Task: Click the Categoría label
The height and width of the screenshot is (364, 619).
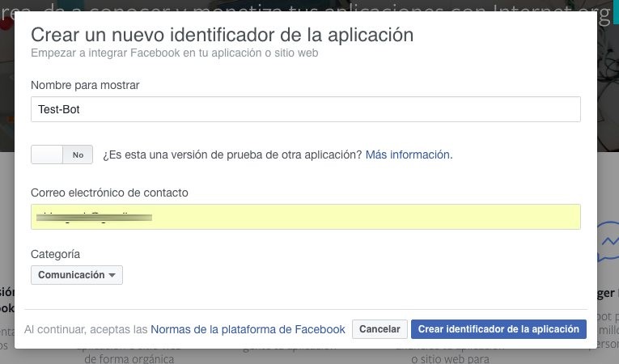Action: point(55,254)
